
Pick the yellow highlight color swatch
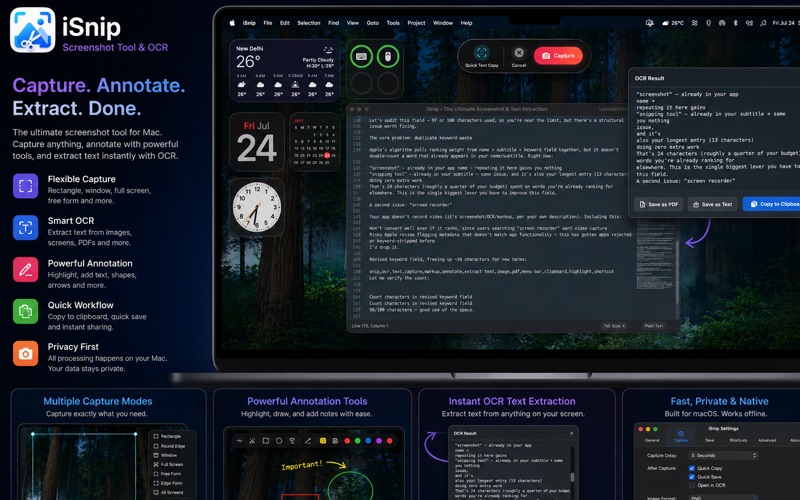[x=322, y=441]
